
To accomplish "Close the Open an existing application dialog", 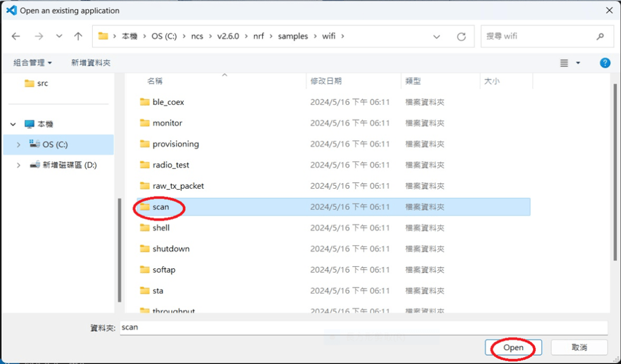I will click(609, 10).
